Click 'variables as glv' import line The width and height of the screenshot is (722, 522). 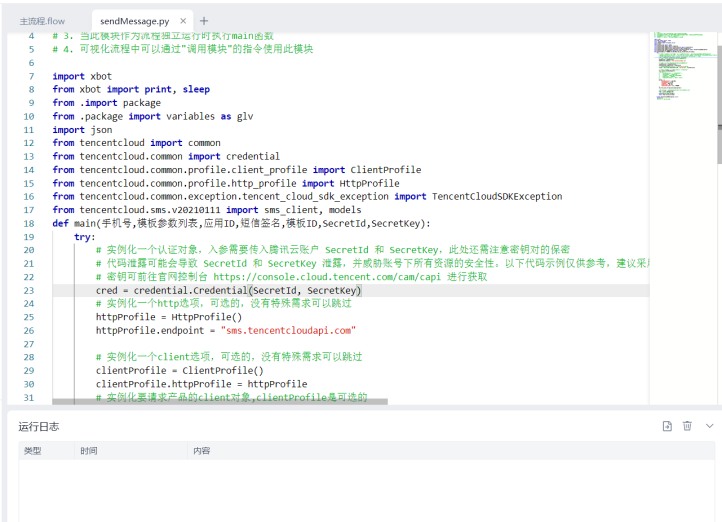tap(152, 116)
